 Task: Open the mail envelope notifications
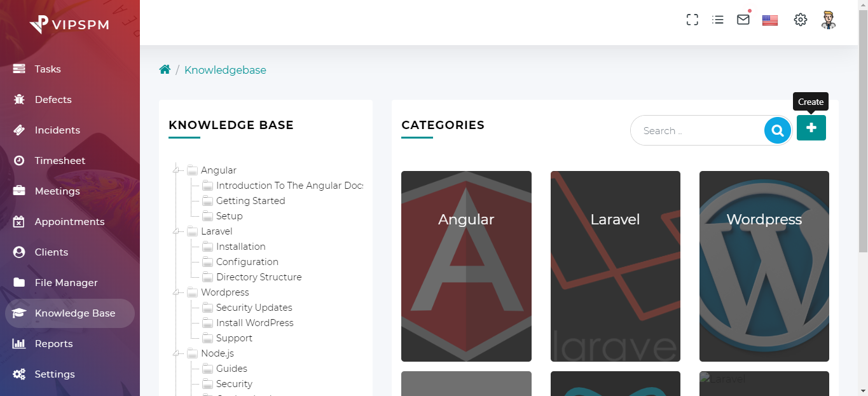pyautogui.click(x=743, y=20)
